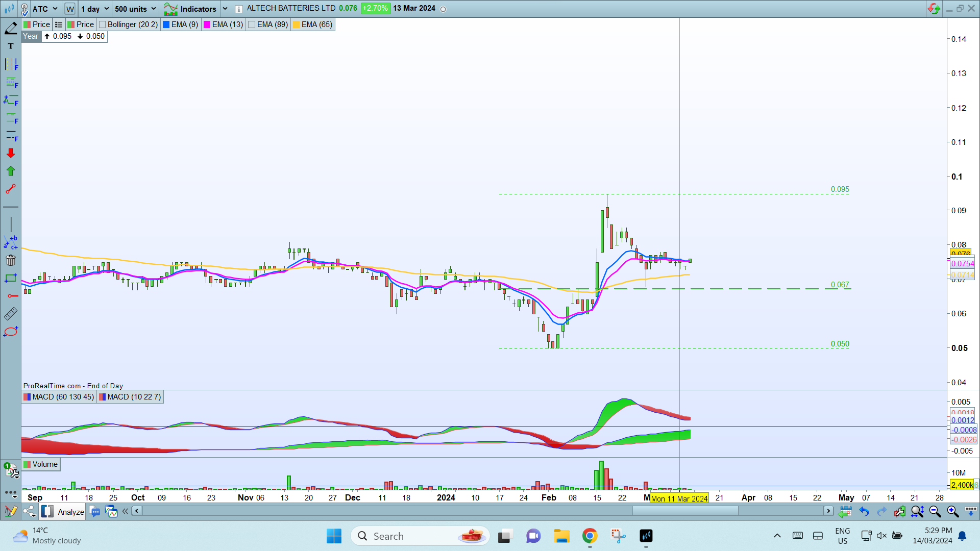Select the vertical line tool
Viewport: 980px width, 551px height.
(x=11, y=224)
